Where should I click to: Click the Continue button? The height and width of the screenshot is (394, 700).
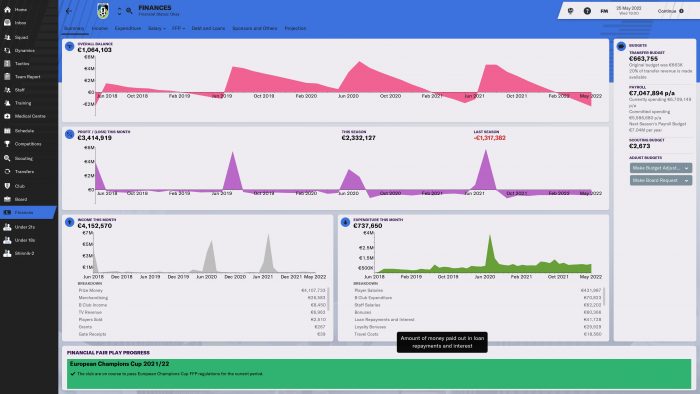click(671, 11)
